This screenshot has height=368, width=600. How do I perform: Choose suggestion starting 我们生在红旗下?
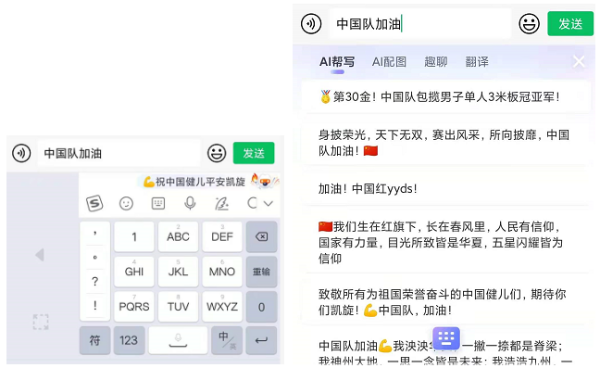(446, 242)
